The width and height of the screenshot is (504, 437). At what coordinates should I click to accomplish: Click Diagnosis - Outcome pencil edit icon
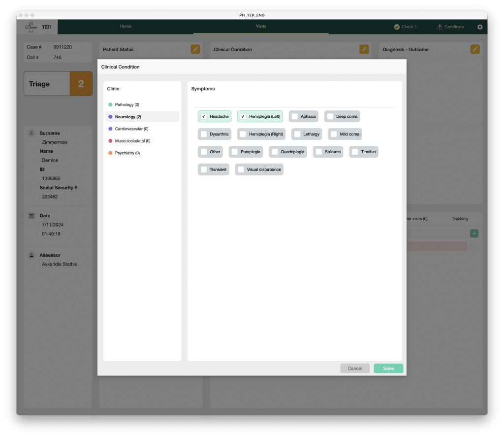[475, 49]
